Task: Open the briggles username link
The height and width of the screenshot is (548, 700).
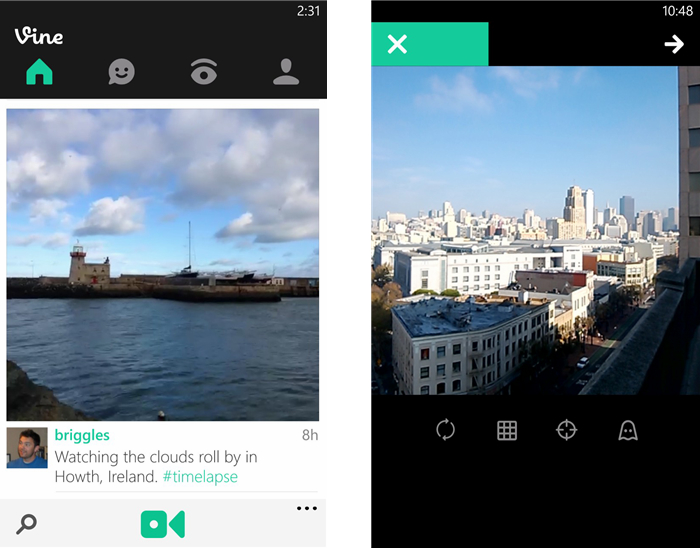Action: [x=82, y=435]
